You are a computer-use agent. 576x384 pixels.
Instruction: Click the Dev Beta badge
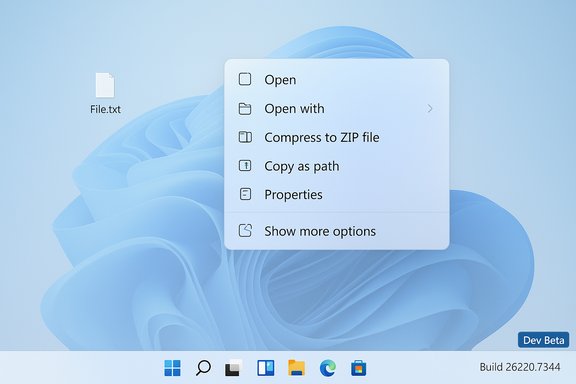point(543,340)
